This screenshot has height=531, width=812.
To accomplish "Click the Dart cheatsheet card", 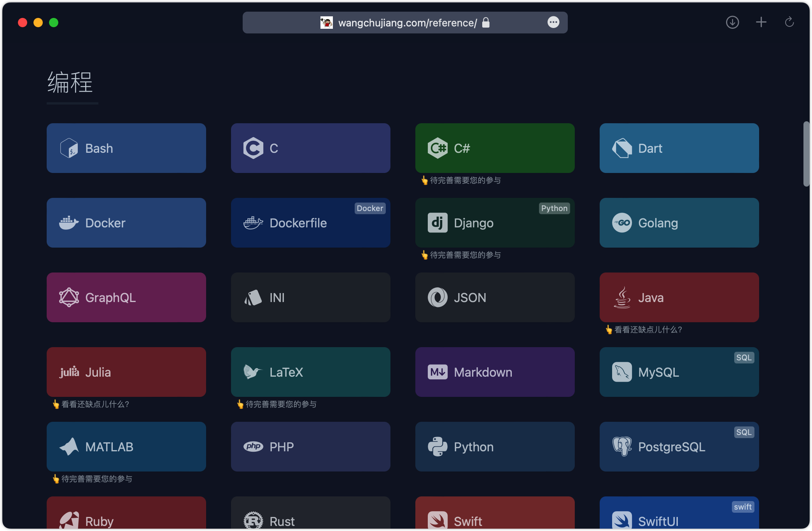I will (x=679, y=148).
